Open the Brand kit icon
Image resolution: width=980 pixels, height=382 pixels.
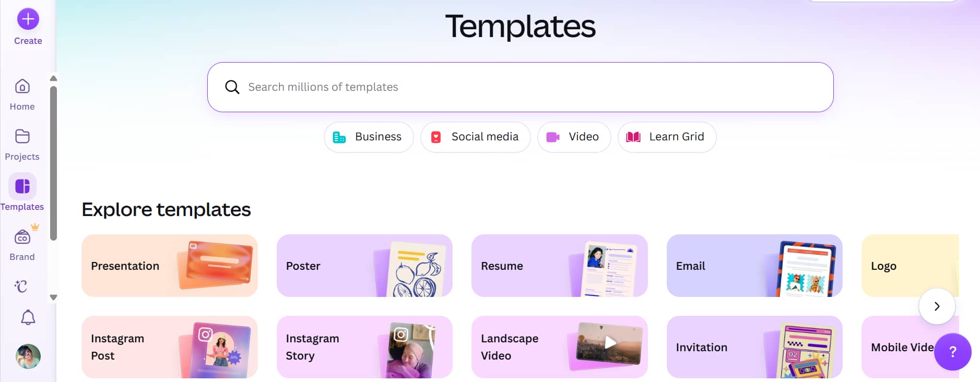click(22, 237)
